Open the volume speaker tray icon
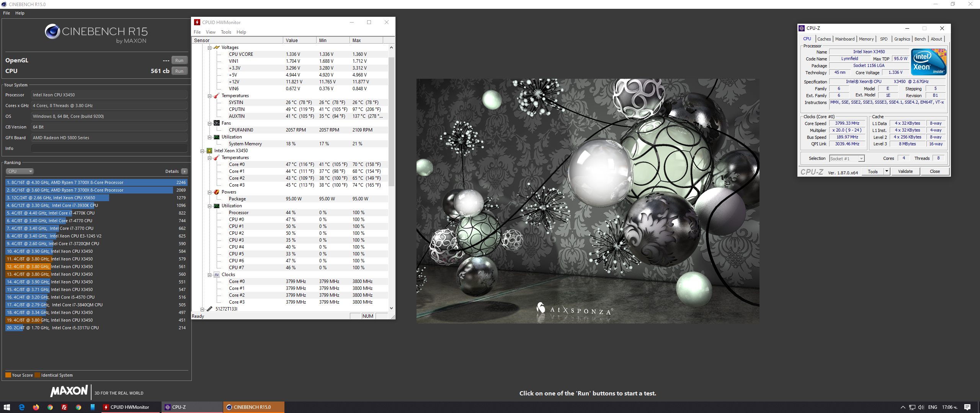 coord(921,407)
